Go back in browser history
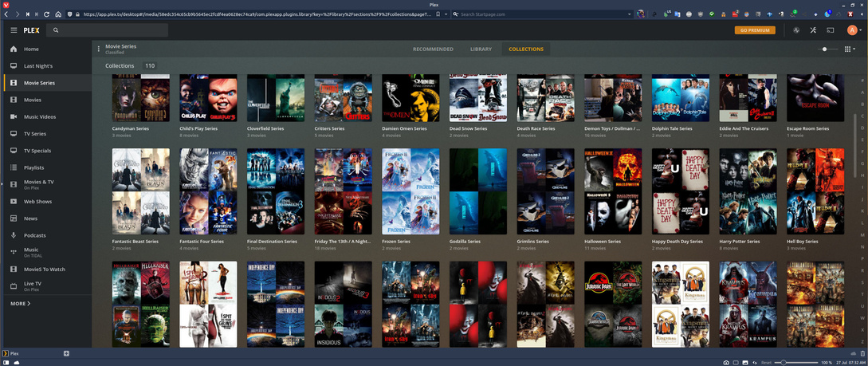This screenshot has height=366, width=868. (x=6, y=14)
